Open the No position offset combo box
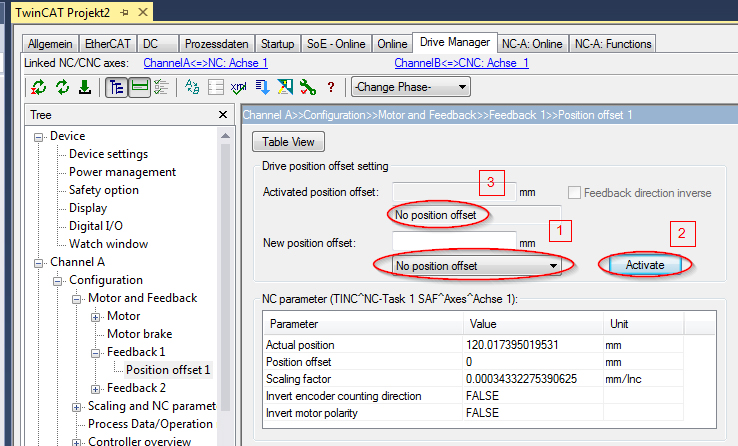 pyautogui.click(x=476, y=266)
